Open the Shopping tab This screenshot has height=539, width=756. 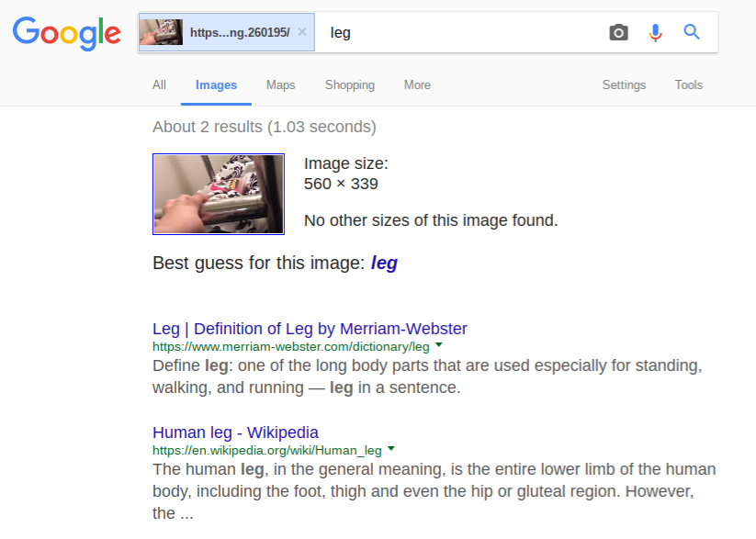[350, 84]
